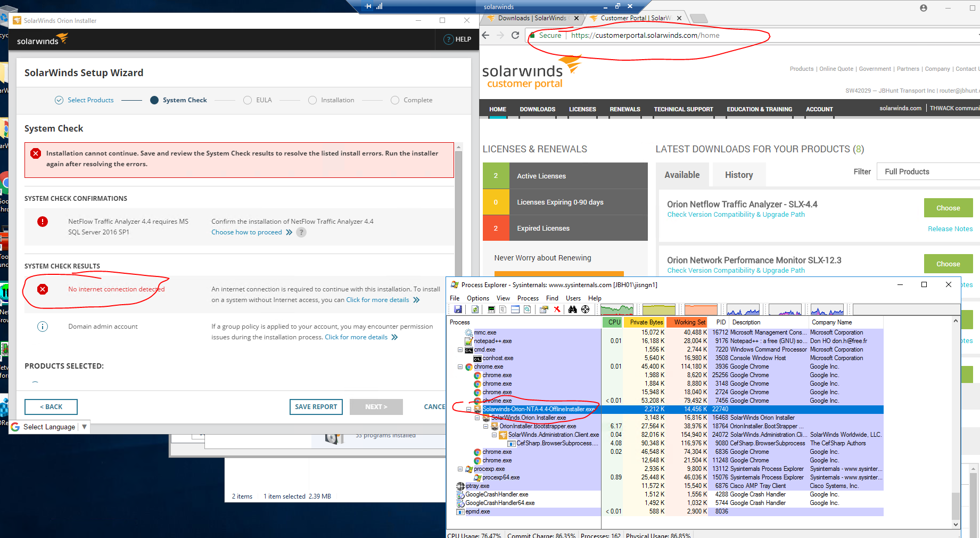Screen dimensions: 980x538
Task: Open System Information icon in Process Explorer toolbar
Action: (x=491, y=309)
